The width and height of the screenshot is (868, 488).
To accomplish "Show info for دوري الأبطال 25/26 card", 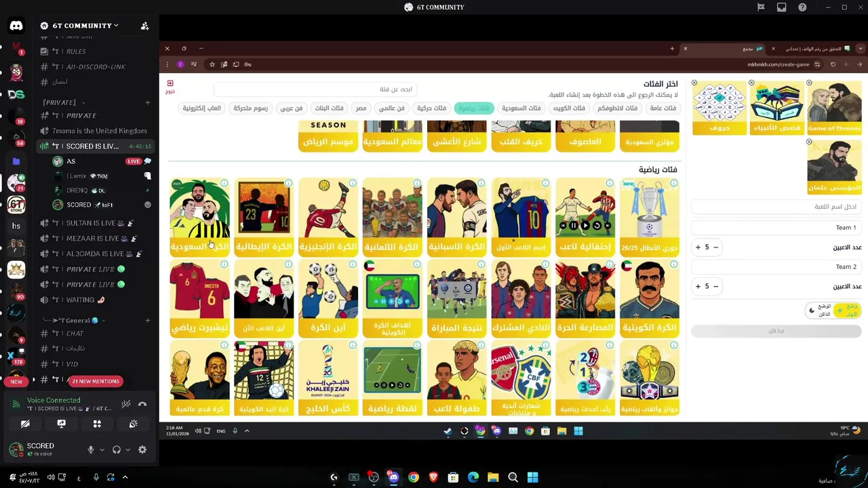I will (x=673, y=183).
